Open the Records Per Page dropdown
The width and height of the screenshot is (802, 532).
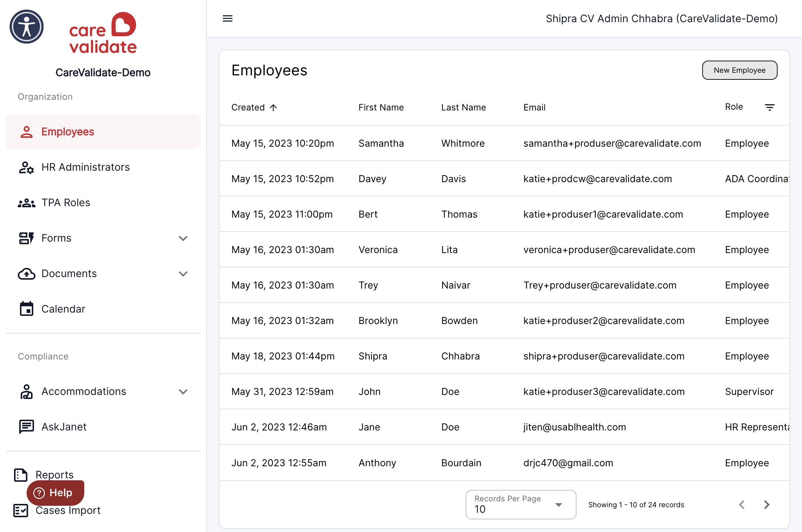pyautogui.click(x=521, y=505)
